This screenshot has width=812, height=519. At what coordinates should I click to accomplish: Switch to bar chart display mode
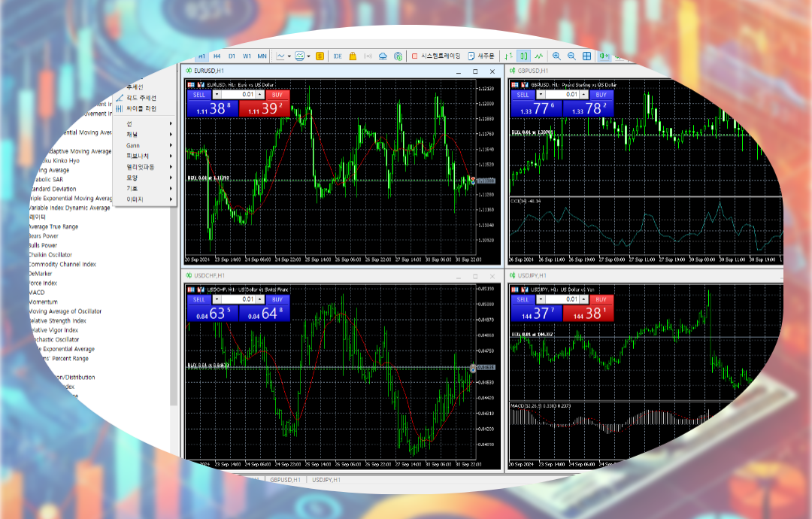tap(508, 56)
